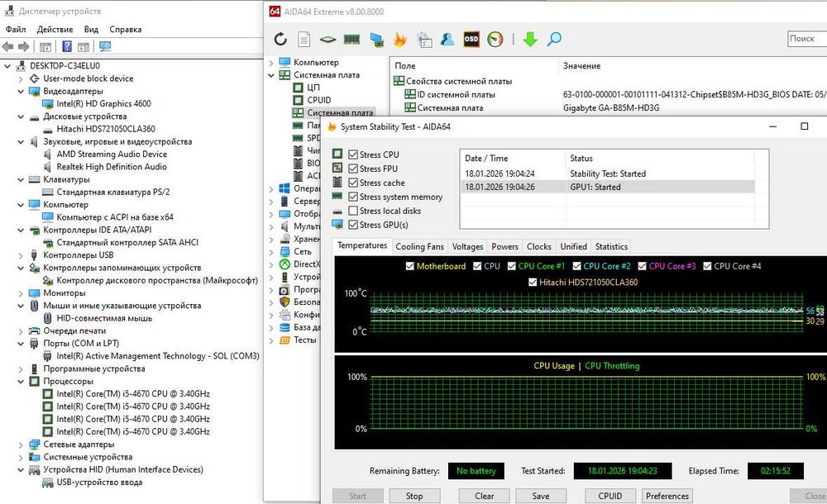Screen dimensions: 827x504
Task: Toggle the Stress CPU checkbox
Action: click(353, 155)
